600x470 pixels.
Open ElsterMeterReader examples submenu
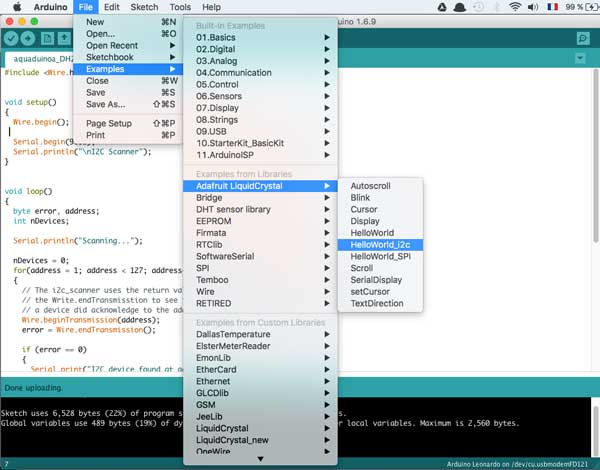[260, 346]
